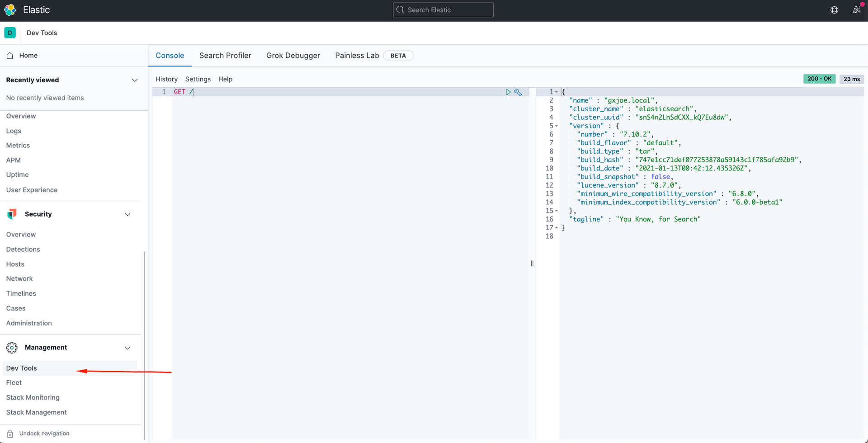Collapse the Recently viewed section
The height and width of the screenshot is (443, 868).
[134, 80]
